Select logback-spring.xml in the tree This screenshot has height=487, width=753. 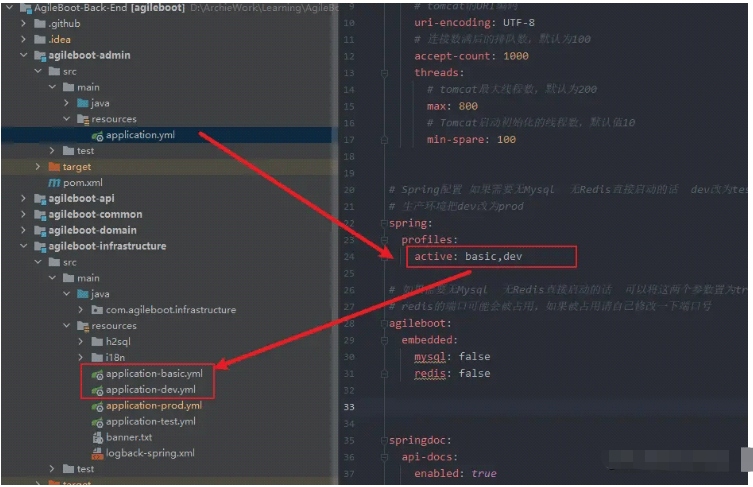click(150, 453)
